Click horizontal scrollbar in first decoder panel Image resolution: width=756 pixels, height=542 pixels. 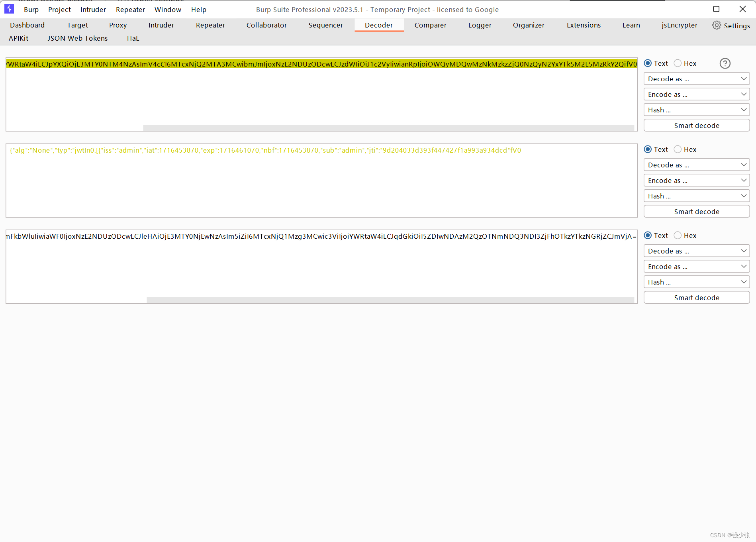(x=388, y=128)
